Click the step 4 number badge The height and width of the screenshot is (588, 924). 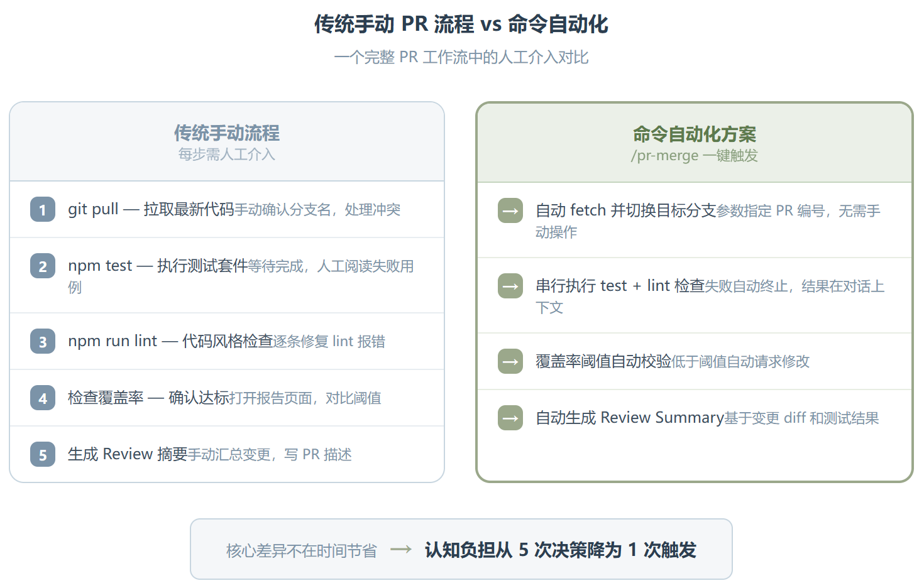click(x=43, y=398)
